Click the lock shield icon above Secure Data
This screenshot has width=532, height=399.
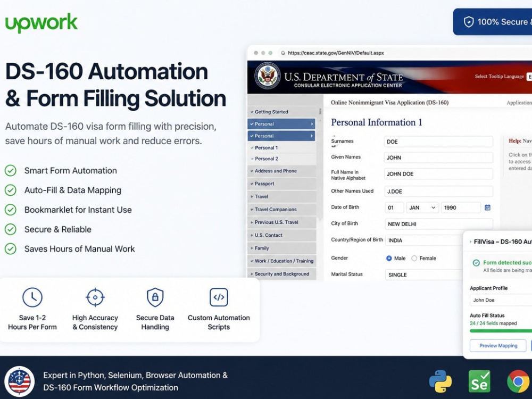155,297
